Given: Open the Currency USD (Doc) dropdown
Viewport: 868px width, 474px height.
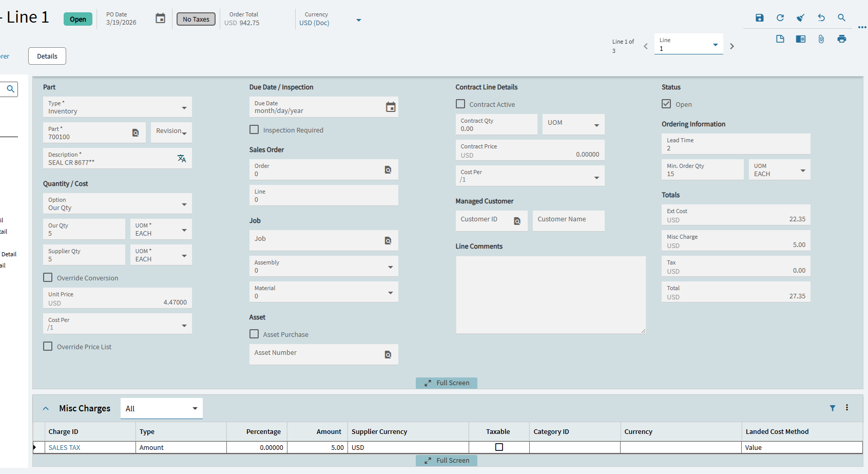Looking at the screenshot, I should coord(359,21).
